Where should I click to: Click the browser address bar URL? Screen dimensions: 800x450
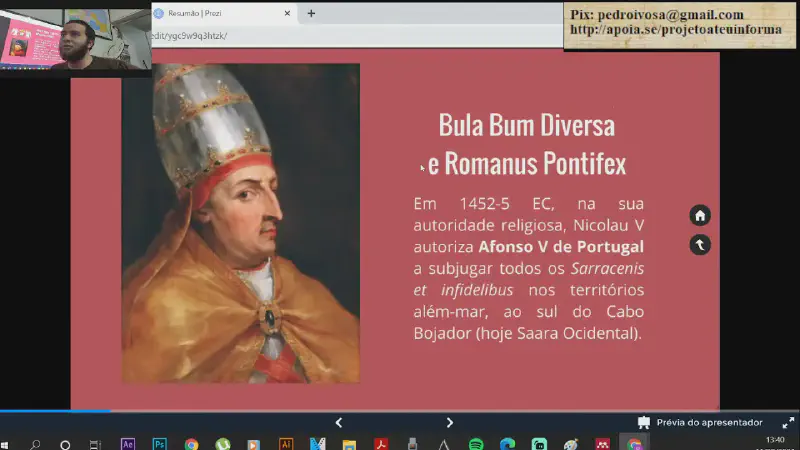point(190,36)
